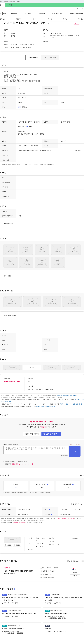Screen dimensions: 84x644
Task: Click the 열람차단 button under company logo
Action: tap(17, 545)
